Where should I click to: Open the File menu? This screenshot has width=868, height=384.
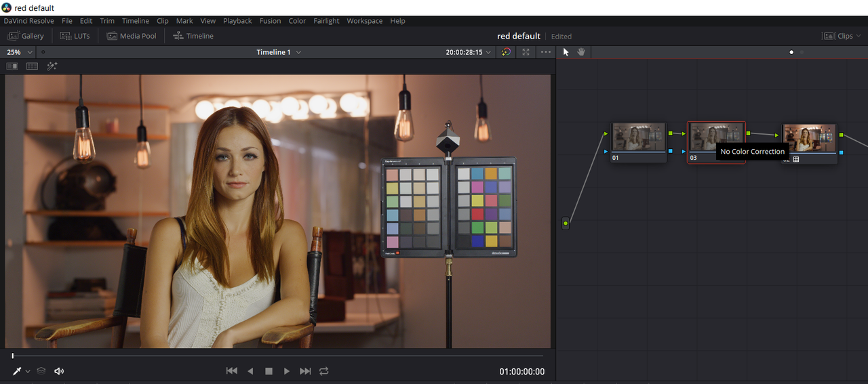tap(66, 21)
